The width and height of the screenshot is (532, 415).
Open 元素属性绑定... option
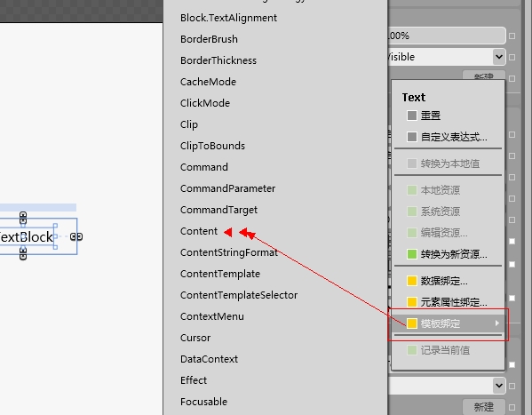[x=454, y=302]
